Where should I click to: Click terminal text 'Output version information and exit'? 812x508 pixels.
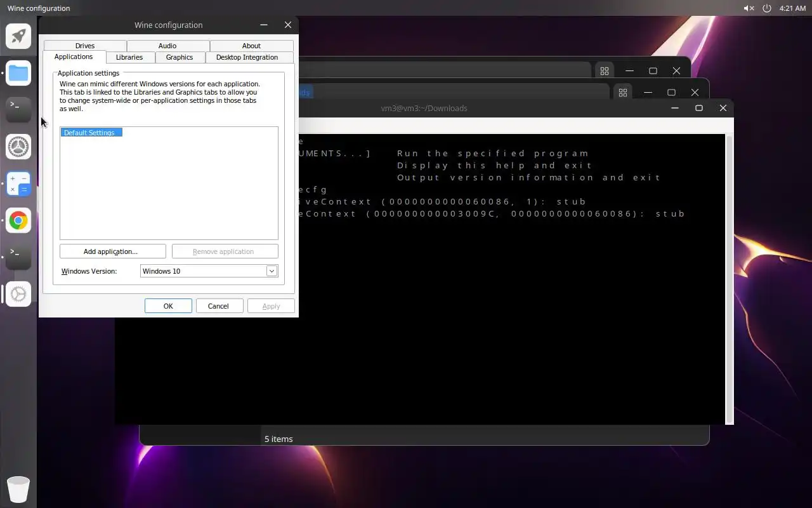point(529,177)
